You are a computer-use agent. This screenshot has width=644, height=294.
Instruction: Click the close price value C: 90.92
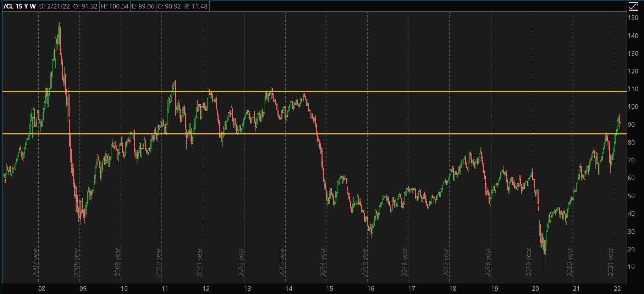pos(169,6)
